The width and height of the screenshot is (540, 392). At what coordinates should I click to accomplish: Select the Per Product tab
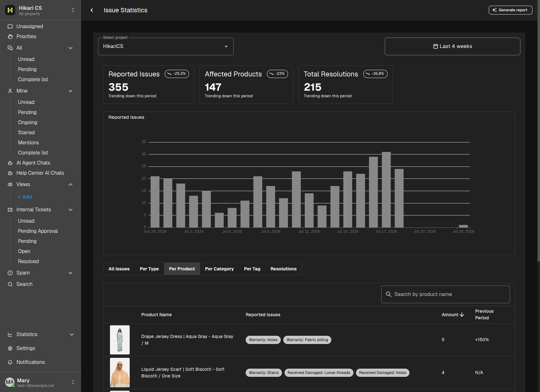point(182,269)
